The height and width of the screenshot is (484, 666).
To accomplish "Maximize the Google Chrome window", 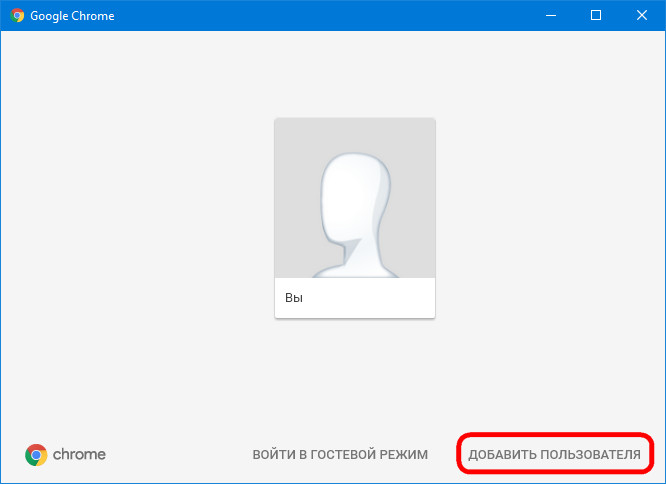I will (596, 16).
